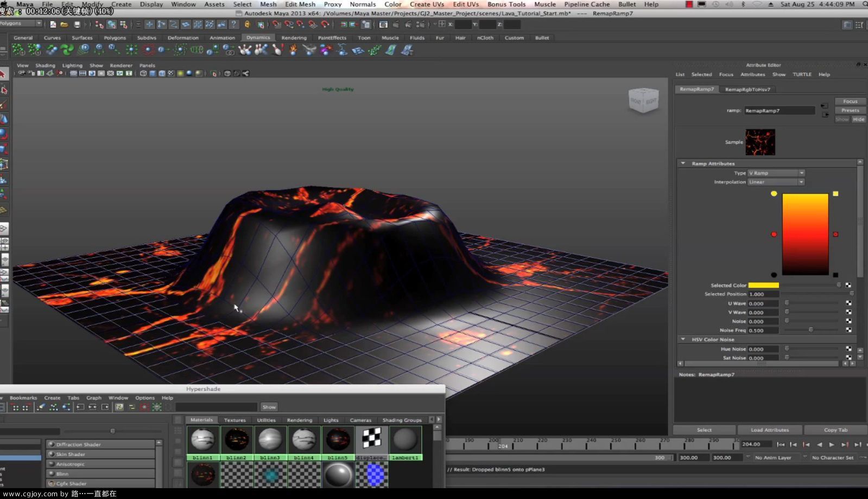868x499 pixels.
Task: Click the green fan field shelf icon
Action: [x=67, y=50]
